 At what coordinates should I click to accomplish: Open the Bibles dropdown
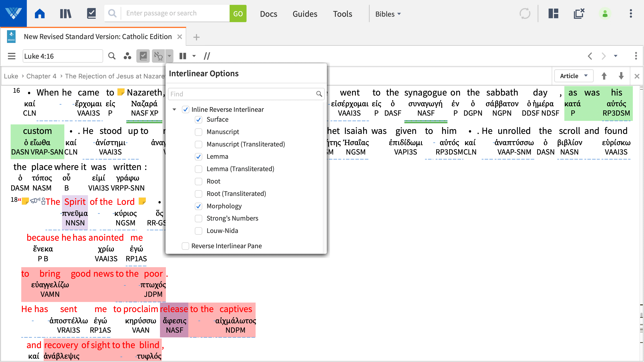(388, 14)
